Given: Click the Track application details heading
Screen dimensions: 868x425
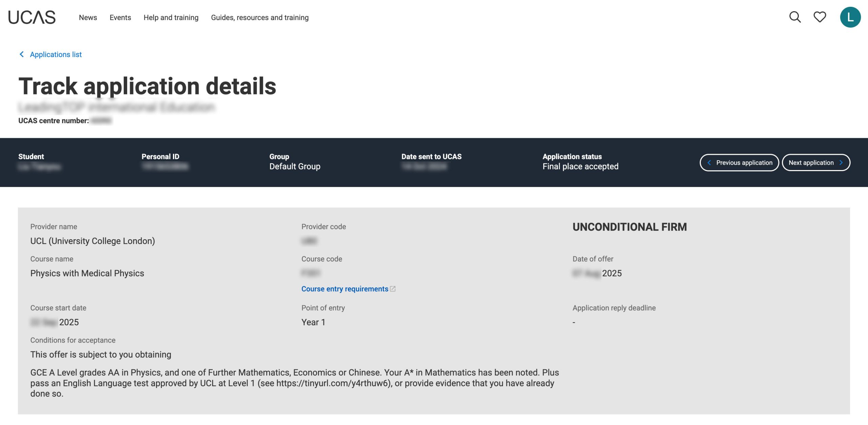Looking at the screenshot, I should click(x=147, y=86).
